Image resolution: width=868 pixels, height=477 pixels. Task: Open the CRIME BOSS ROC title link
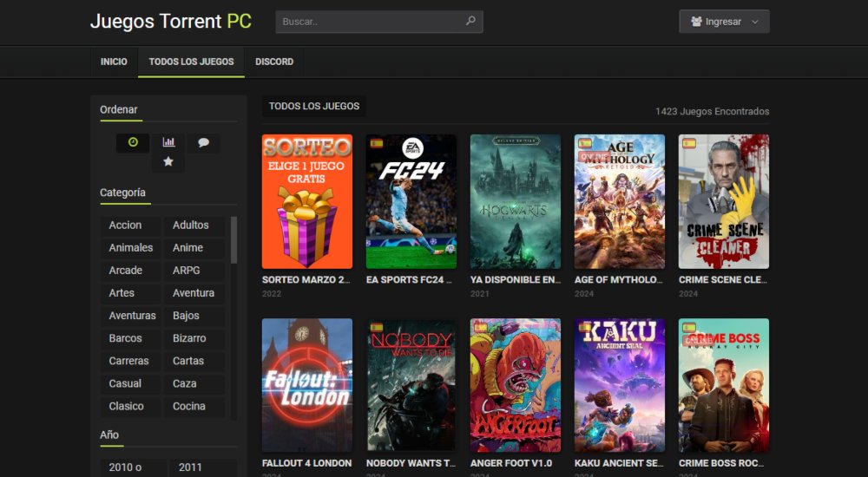(x=721, y=463)
